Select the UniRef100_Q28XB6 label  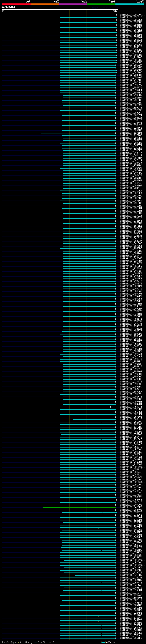pyautogui.click(x=131, y=613)
